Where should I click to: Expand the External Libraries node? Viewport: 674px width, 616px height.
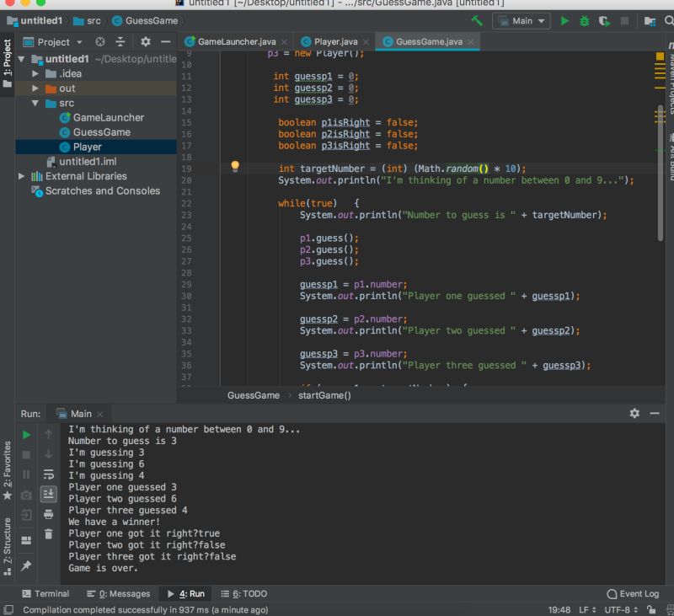[21, 175]
